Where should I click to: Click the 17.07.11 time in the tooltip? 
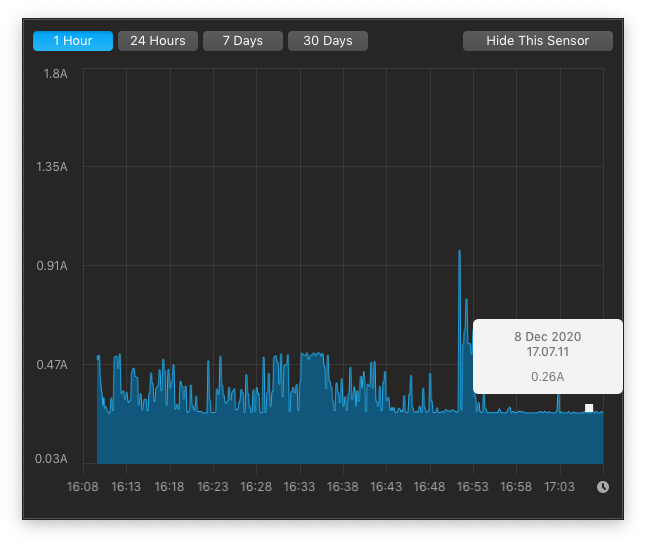[x=548, y=352]
